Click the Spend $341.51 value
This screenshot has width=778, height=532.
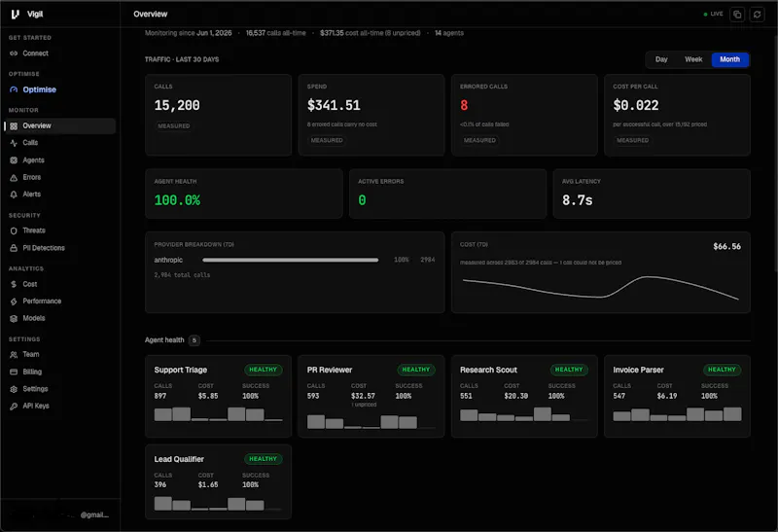tap(334, 106)
